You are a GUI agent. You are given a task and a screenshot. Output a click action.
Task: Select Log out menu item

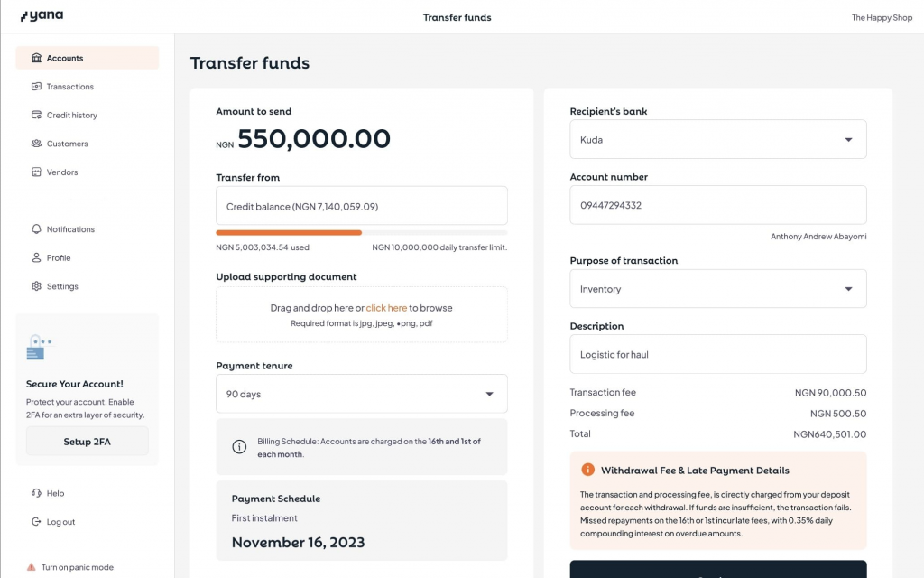(x=60, y=522)
